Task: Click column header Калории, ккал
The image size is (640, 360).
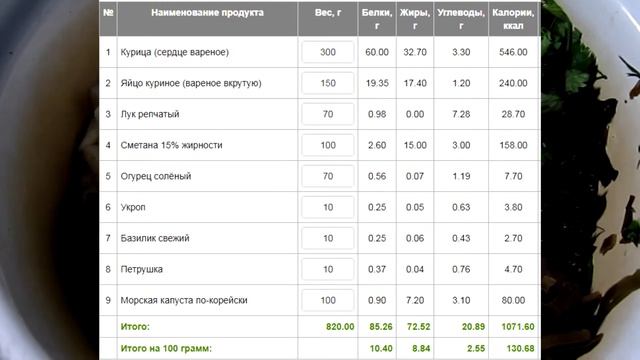Action: 513,19
